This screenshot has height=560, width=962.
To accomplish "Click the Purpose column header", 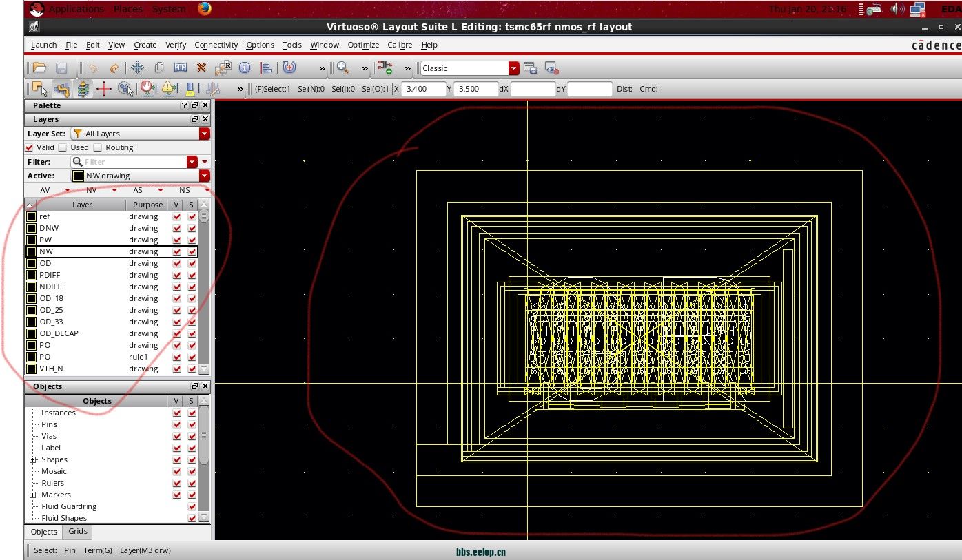I will point(148,205).
